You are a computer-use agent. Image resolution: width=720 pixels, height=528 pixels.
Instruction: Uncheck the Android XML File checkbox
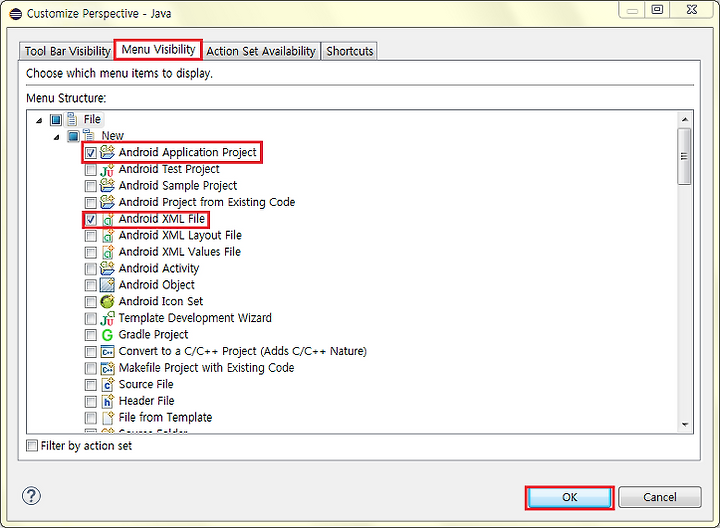(90, 219)
